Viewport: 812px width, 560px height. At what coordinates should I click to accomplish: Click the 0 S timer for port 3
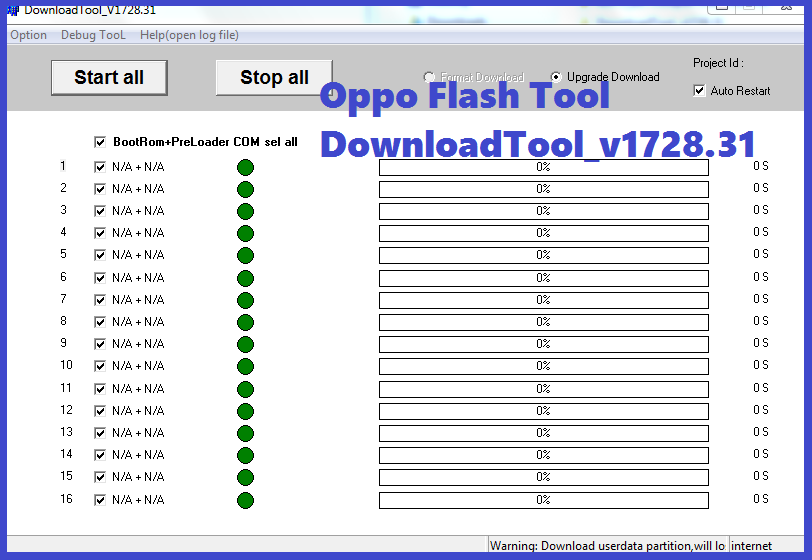761,210
